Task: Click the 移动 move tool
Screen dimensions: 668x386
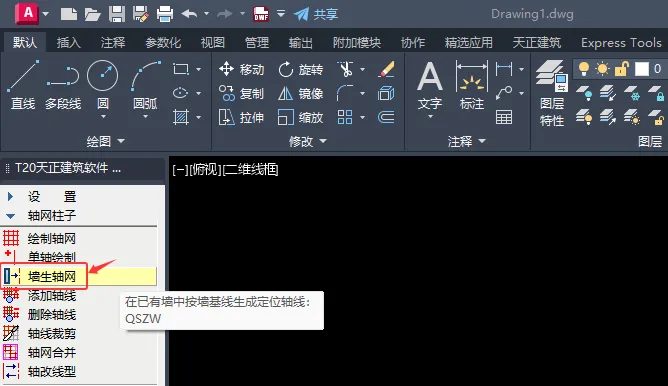Action: (x=241, y=69)
